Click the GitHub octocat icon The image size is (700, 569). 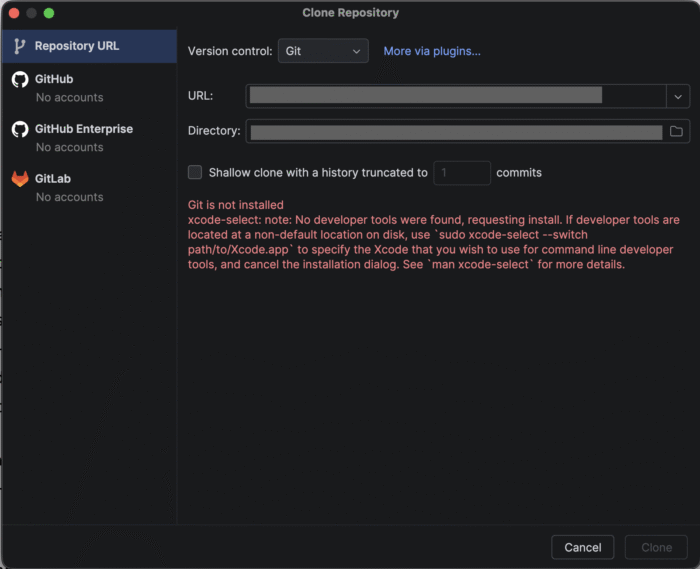coord(20,79)
